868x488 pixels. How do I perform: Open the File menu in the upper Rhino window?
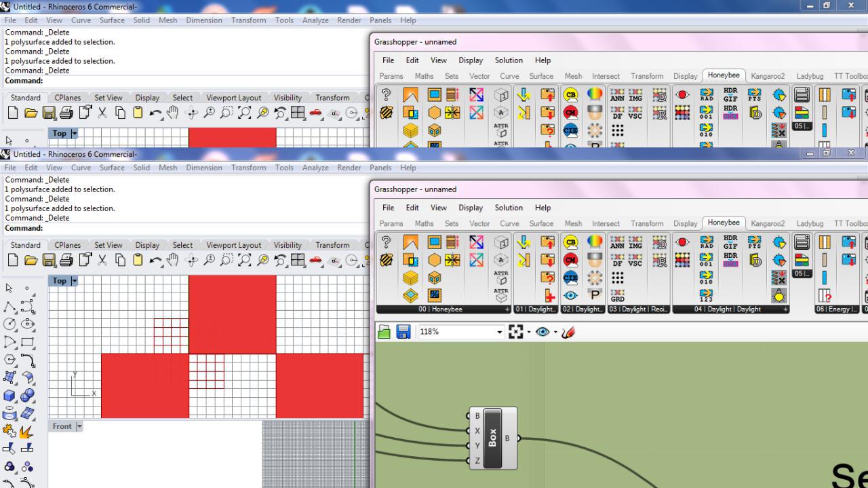point(10,20)
